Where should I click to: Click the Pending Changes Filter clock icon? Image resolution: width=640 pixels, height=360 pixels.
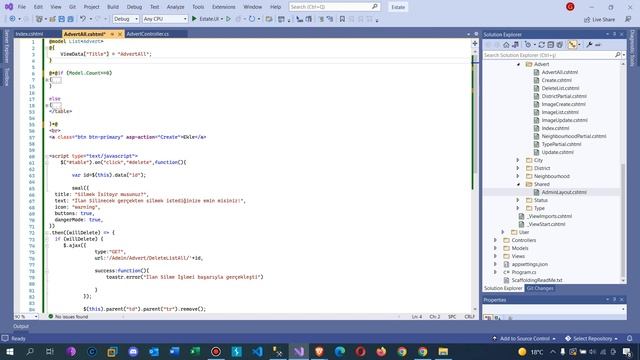click(528, 45)
